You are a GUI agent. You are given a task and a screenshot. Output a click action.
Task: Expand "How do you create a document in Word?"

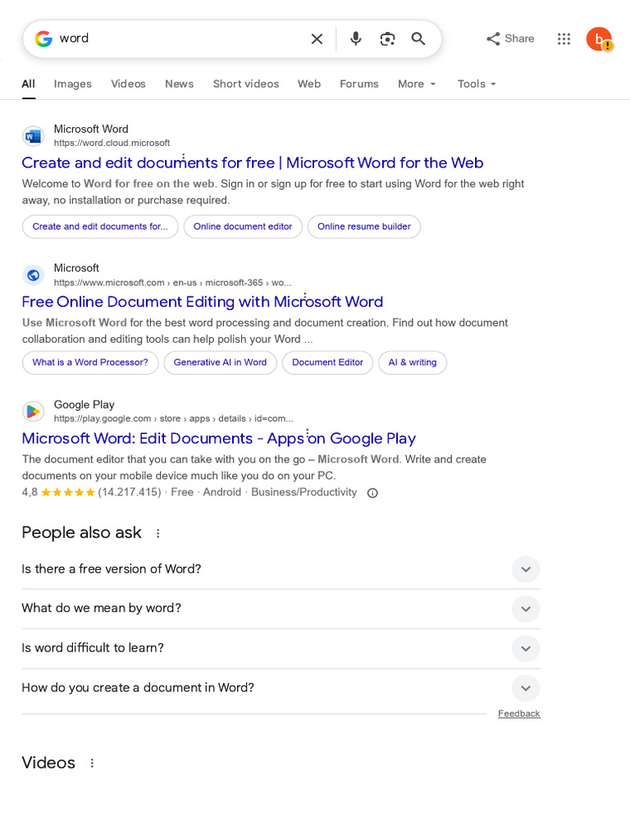pos(526,688)
